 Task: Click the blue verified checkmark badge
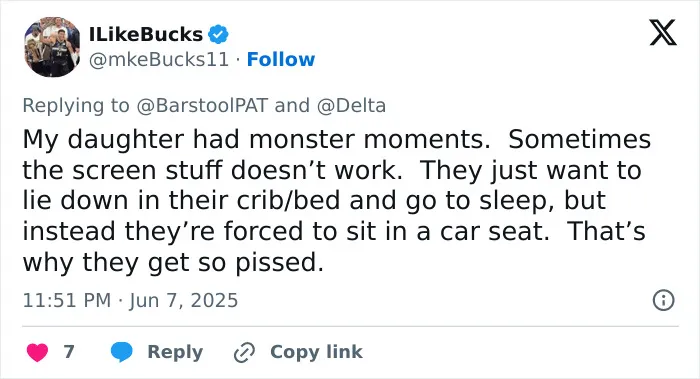tap(219, 34)
